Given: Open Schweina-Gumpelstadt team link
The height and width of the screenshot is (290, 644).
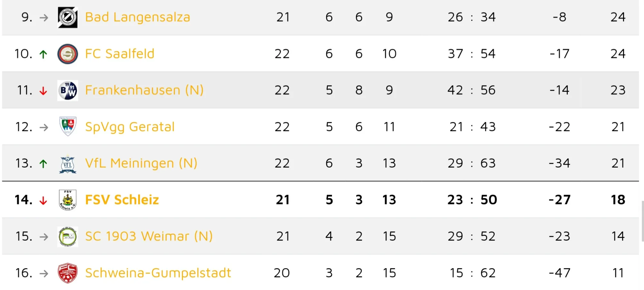Looking at the screenshot, I should 158,273.
